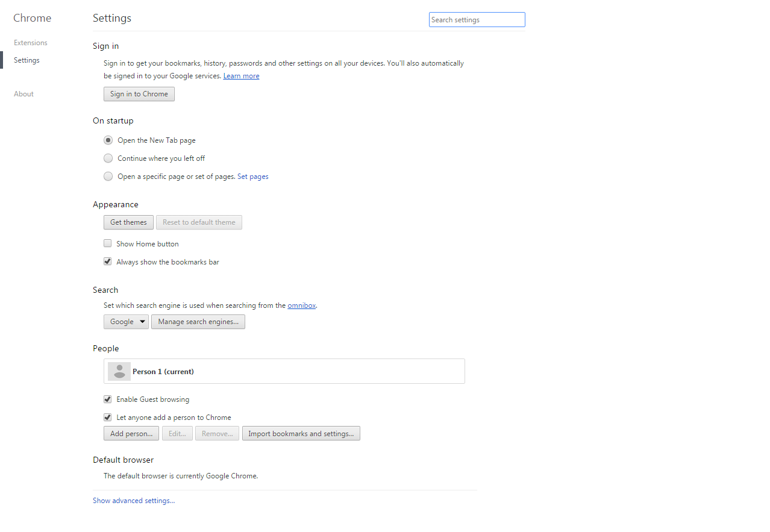This screenshot has height=532, width=770.
Task: Select Open a specific page option
Action: pyautogui.click(x=108, y=177)
